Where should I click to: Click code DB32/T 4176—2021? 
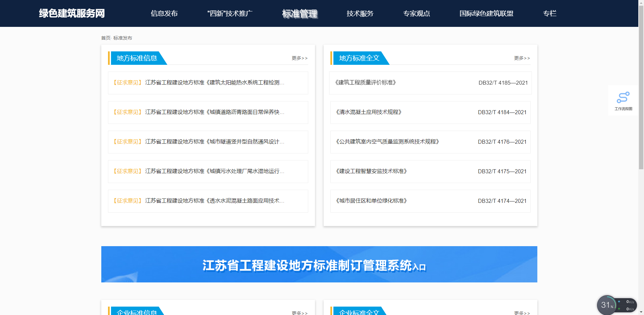pyautogui.click(x=502, y=142)
